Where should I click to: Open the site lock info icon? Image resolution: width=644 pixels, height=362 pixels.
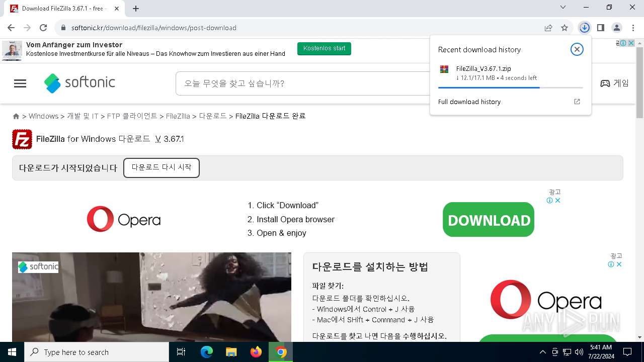63,28
